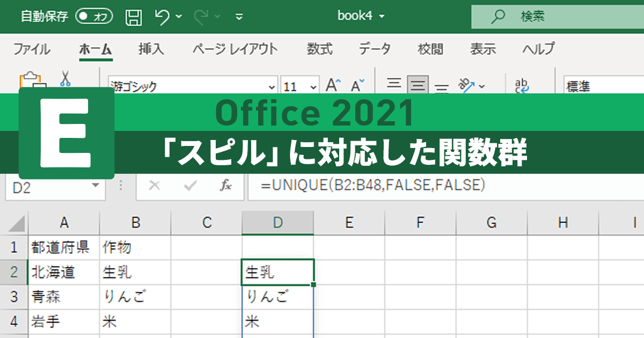Click the fill handle of cell D2
The width and height of the screenshot is (644, 338).
pos(313,284)
